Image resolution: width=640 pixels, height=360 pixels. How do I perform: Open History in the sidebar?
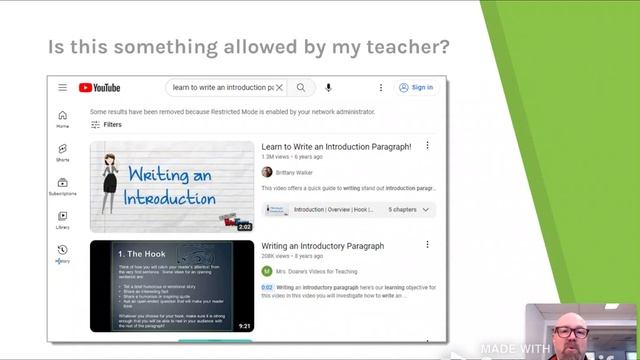tap(62, 254)
